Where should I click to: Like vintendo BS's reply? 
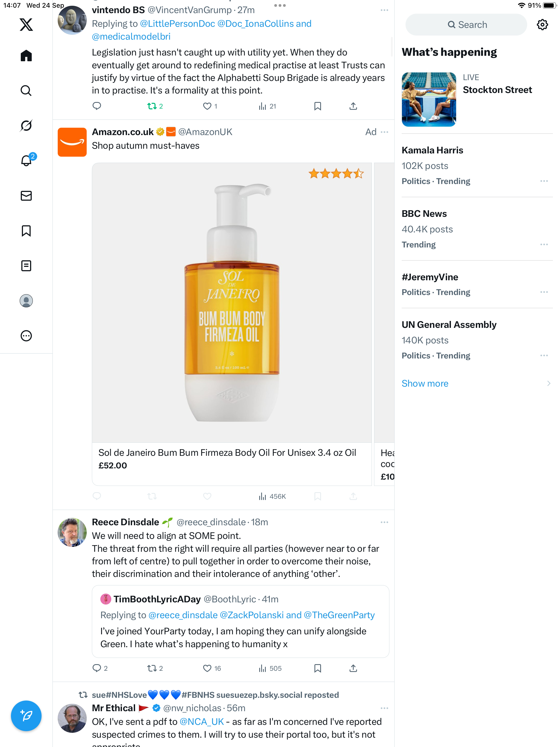click(x=207, y=106)
